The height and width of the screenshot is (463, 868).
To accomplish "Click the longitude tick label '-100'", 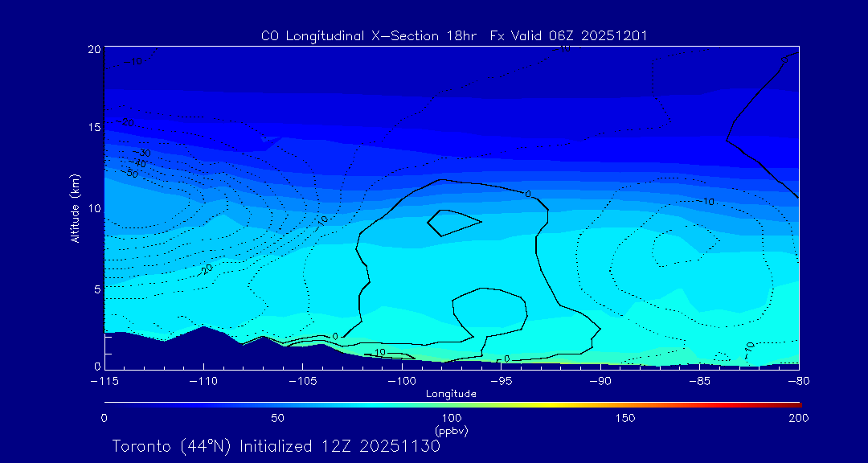I will coord(401,382).
